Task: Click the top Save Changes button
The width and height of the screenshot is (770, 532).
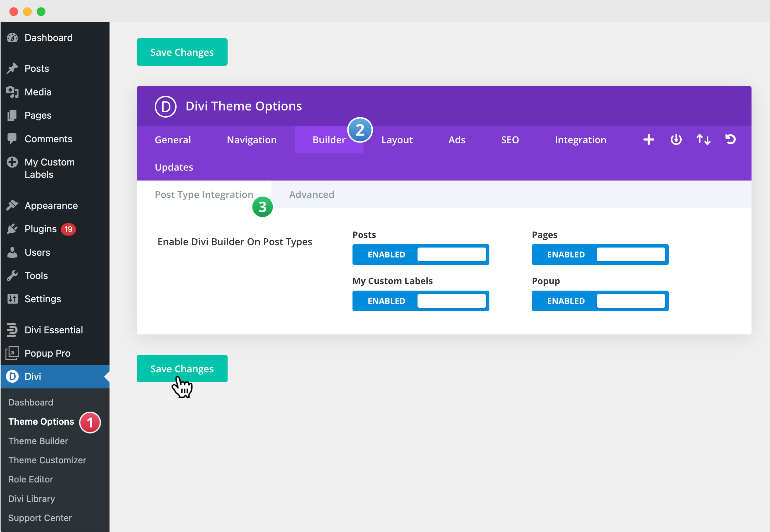Action: point(182,52)
